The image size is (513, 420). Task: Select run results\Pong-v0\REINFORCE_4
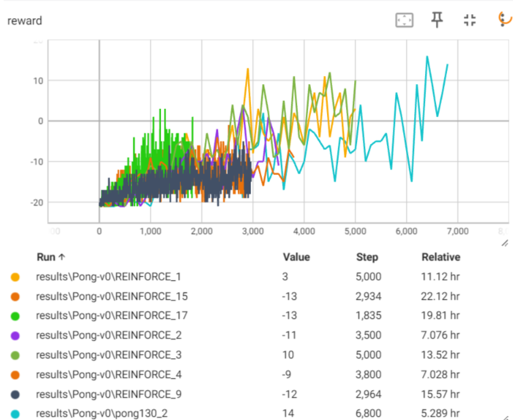109,375
